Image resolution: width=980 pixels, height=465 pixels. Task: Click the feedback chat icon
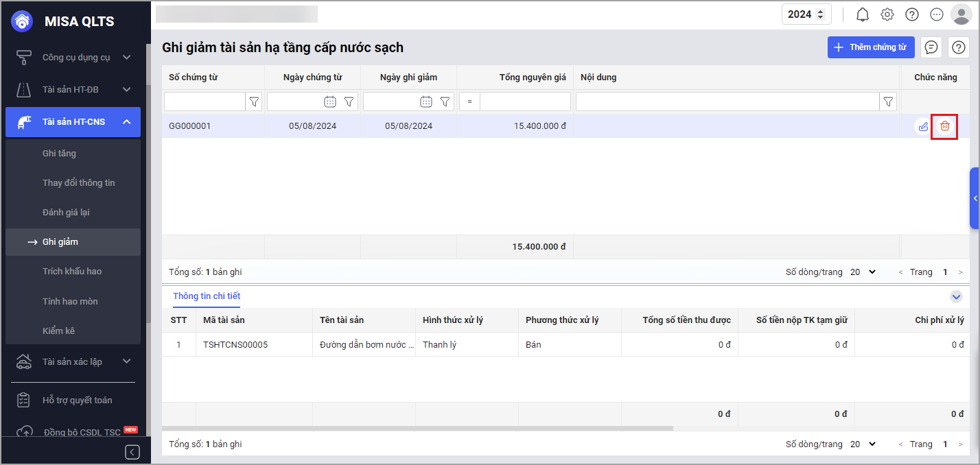point(931,47)
